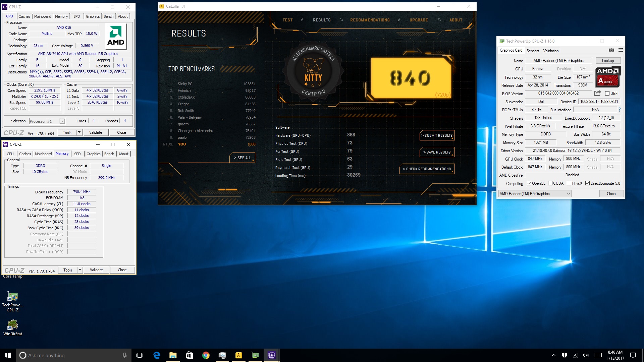Expand Tools dropdown arrow in lower CPU-Z
Screen dimensions: 644x362
[x=80, y=270]
